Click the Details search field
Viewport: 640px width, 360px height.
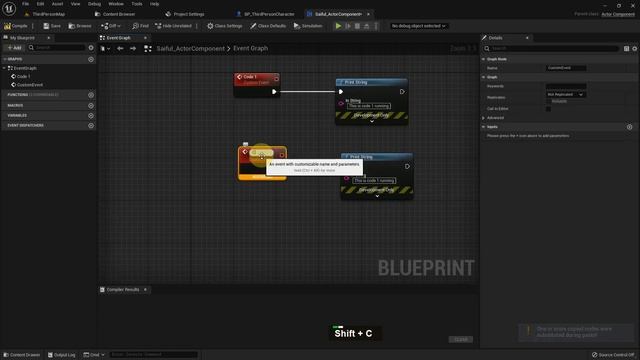pyautogui.click(x=551, y=49)
